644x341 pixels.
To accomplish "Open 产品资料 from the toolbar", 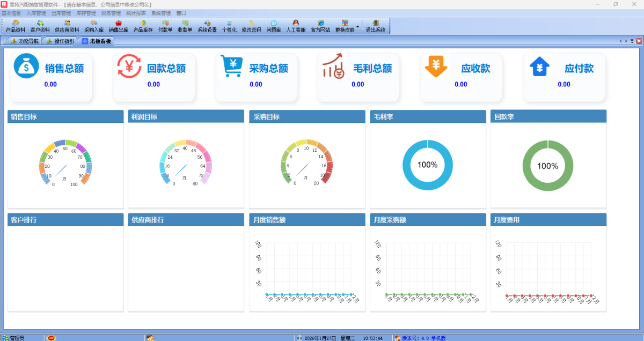I will coord(16,26).
